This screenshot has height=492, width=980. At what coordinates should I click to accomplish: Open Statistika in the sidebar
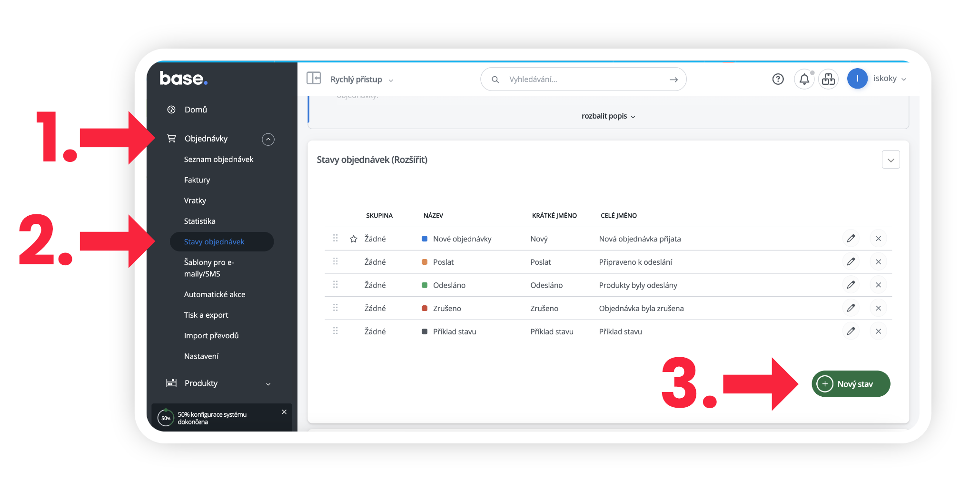pyautogui.click(x=199, y=221)
